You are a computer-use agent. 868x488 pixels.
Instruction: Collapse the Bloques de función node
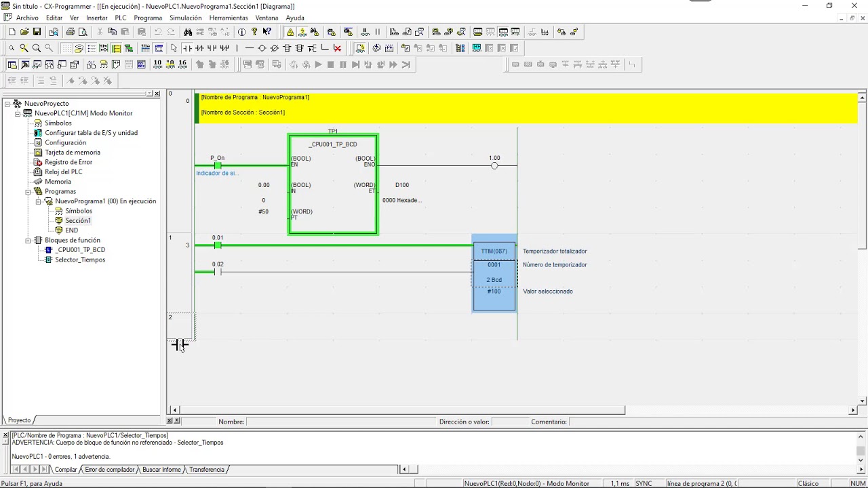click(28, 240)
